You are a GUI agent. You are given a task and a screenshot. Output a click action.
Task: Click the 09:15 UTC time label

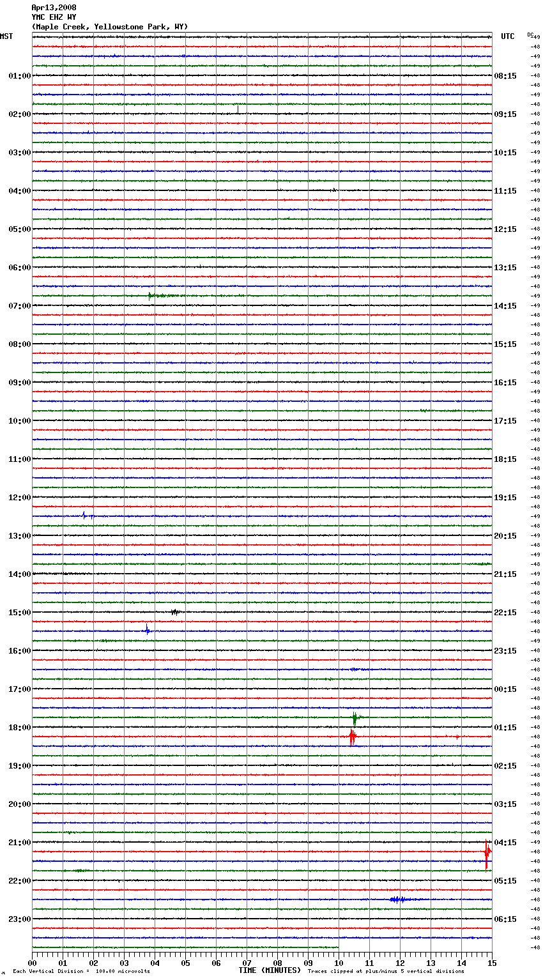coord(505,114)
